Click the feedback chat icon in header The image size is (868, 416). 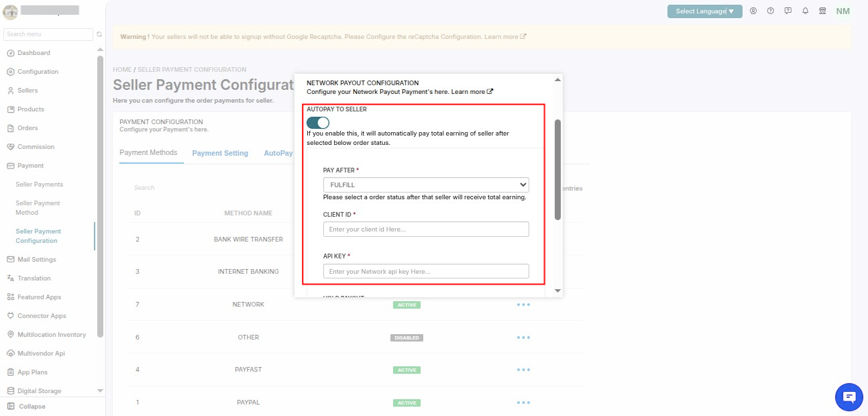point(788,11)
